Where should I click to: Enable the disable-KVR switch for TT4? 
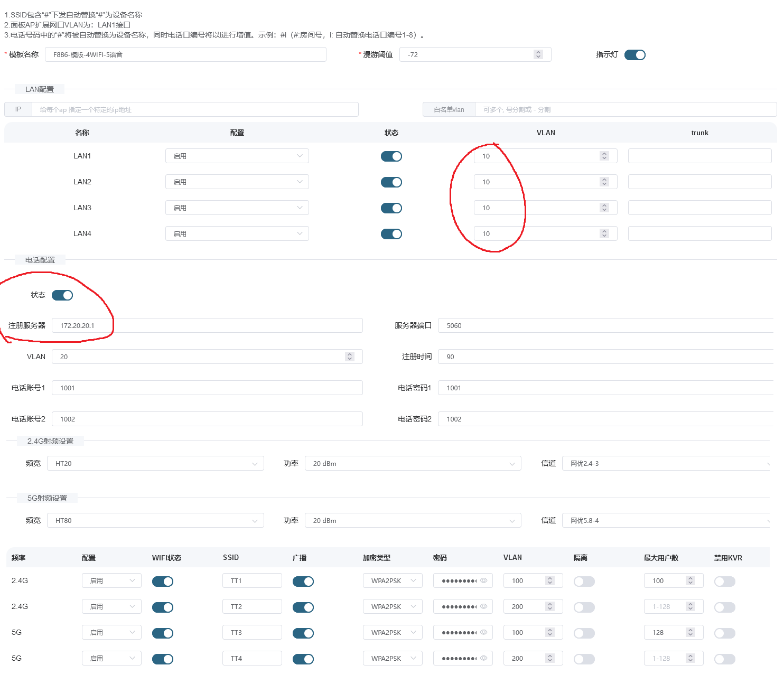724,659
